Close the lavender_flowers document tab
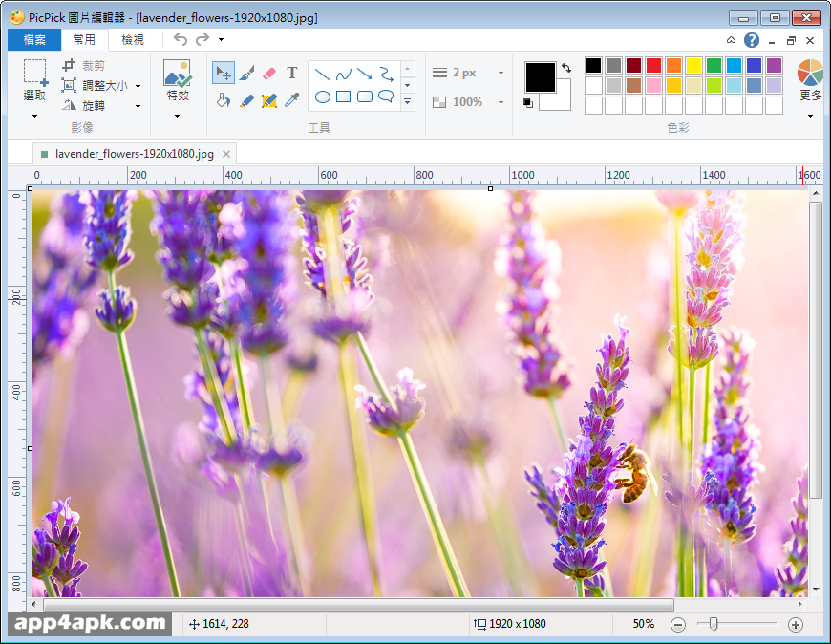 226,154
